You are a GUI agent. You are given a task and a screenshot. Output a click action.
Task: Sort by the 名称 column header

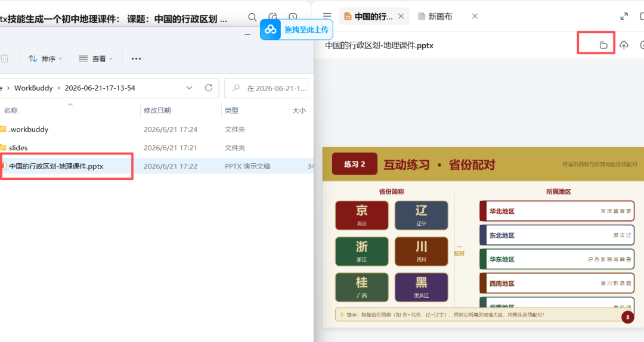[x=11, y=110]
